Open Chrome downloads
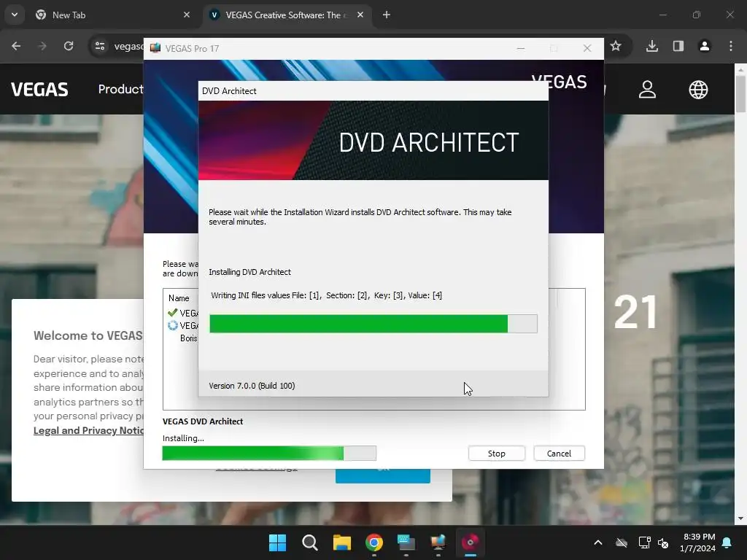Viewport: 747px width, 560px height. tap(652, 46)
